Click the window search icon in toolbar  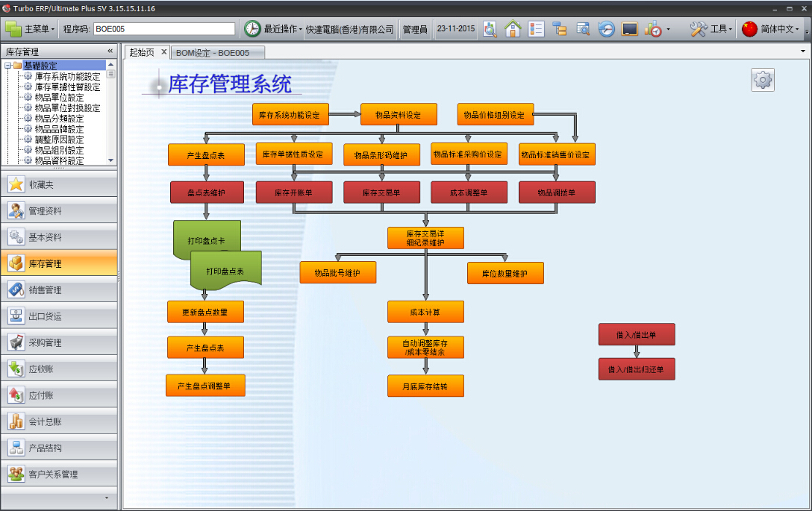(583, 29)
